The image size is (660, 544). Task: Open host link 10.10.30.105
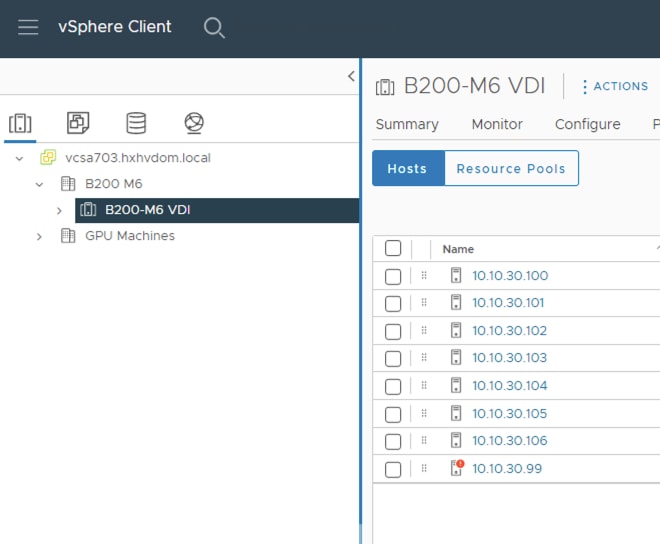click(509, 413)
